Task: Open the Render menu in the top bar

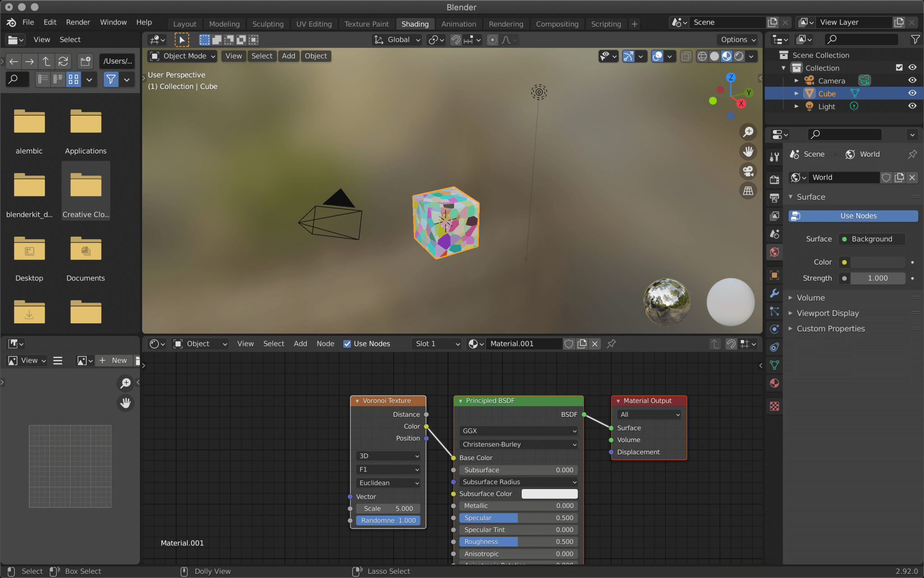Action: tap(78, 22)
